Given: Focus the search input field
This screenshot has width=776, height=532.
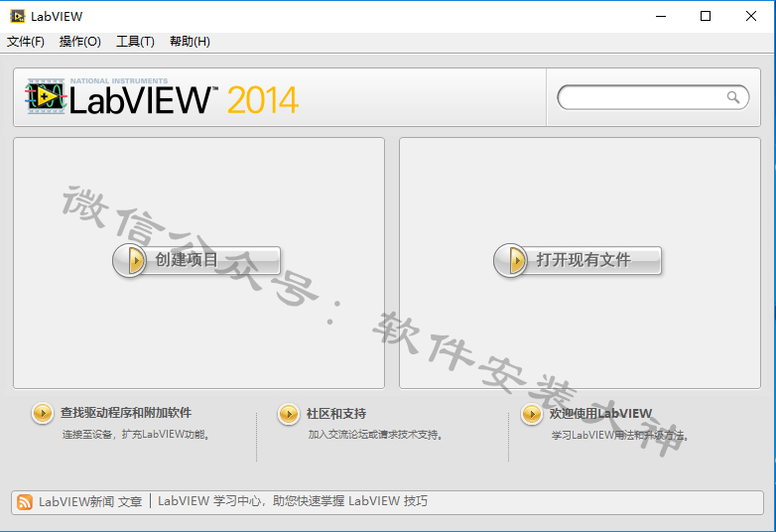Looking at the screenshot, I should click(x=653, y=97).
